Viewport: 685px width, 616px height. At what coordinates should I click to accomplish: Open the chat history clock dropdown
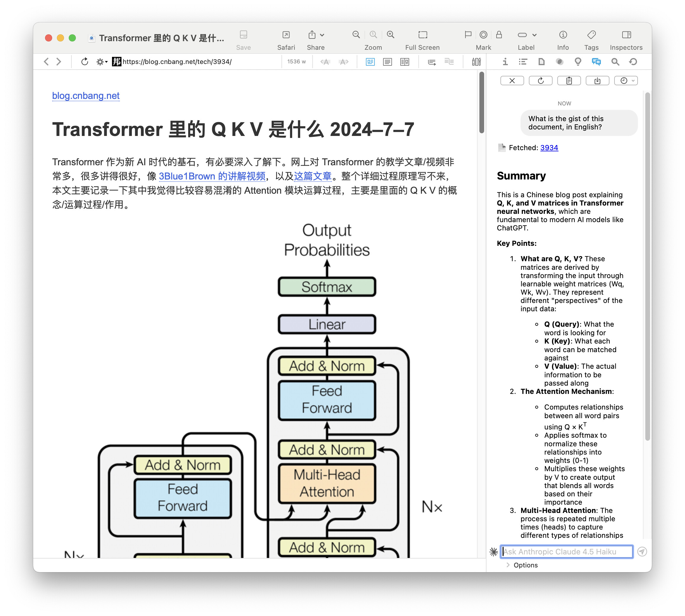[x=626, y=81]
